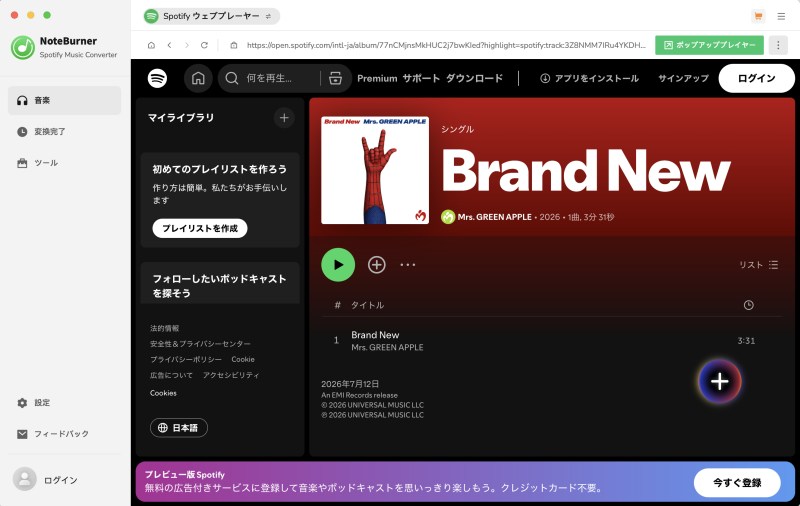Click plus icon next to マイライブラリ
The width and height of the screenshot is (800, 506).
point(284,118)
